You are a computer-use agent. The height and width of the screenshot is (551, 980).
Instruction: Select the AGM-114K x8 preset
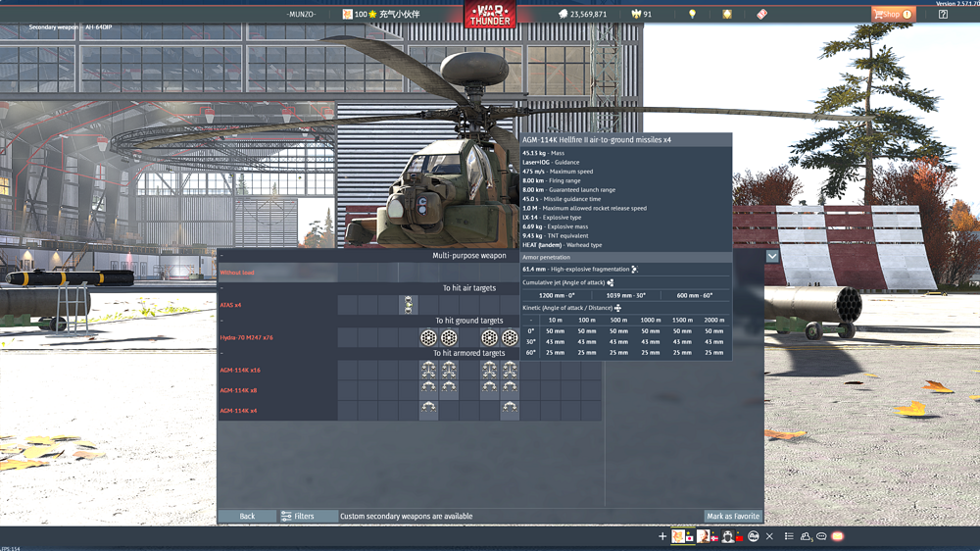pos(238,390)
